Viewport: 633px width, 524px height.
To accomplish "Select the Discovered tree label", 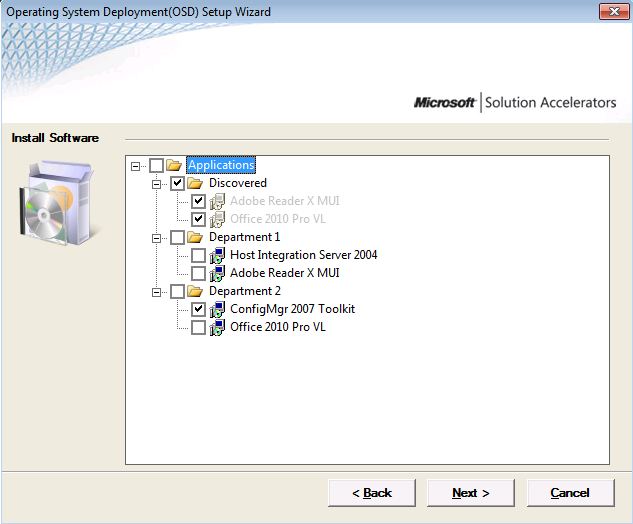I will coord(238,183).
